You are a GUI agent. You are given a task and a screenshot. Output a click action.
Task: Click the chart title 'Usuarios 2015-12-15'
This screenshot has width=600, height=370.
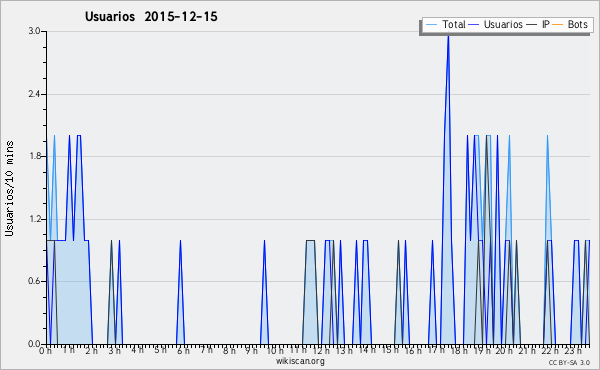click(151, 17)
